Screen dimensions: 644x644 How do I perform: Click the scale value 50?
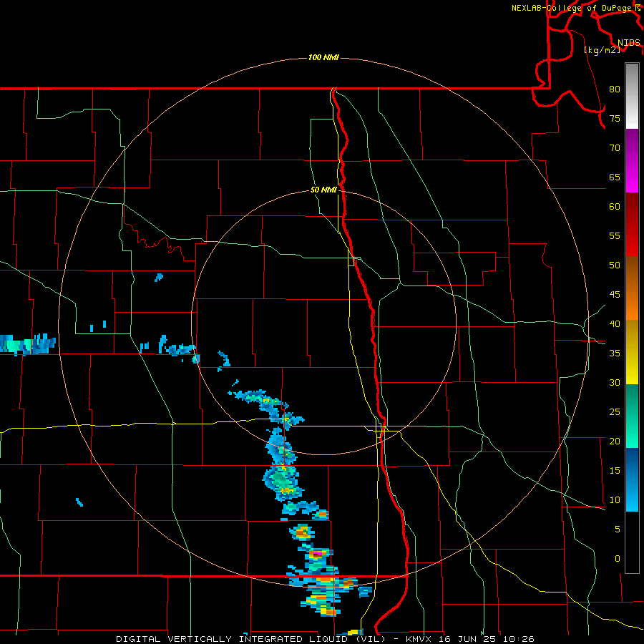coord(615,265)
